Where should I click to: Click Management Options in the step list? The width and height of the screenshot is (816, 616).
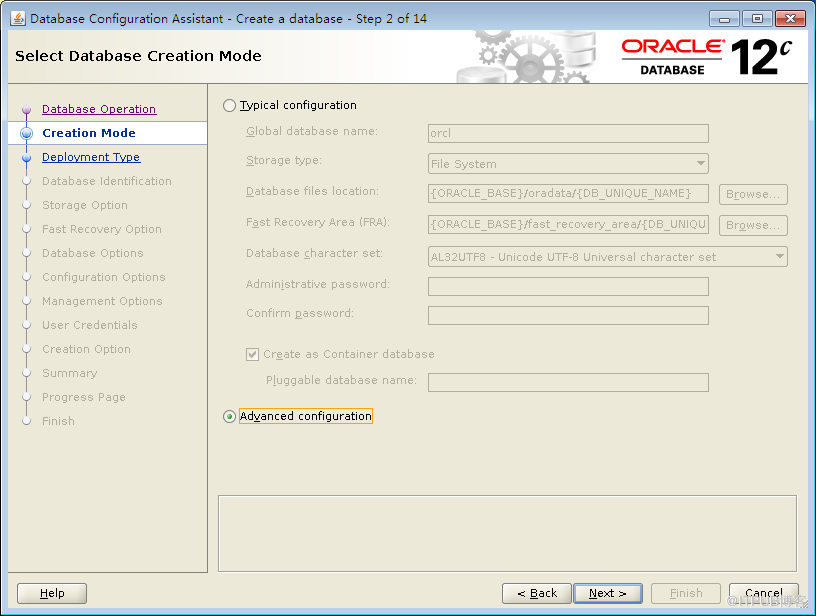(102, 301)
